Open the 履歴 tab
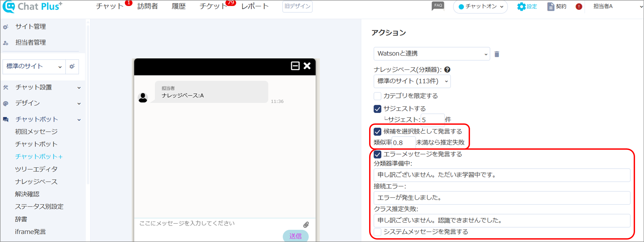 178,6
